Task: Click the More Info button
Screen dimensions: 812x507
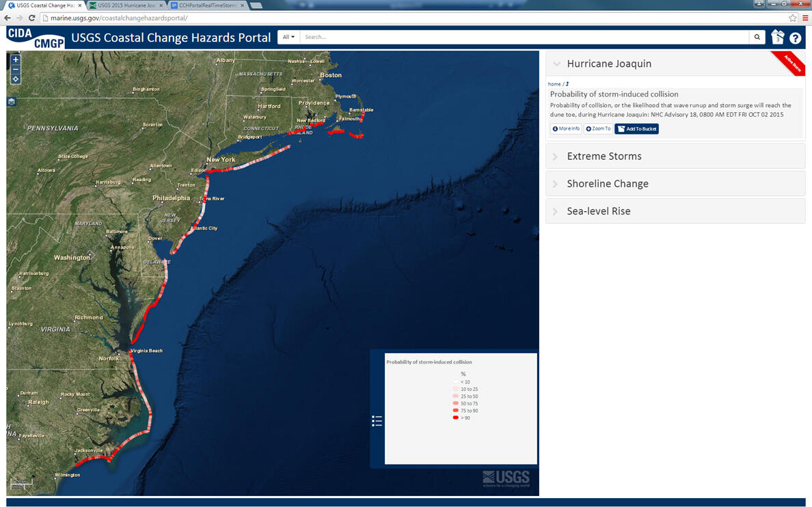Action: tap(566, 129)
